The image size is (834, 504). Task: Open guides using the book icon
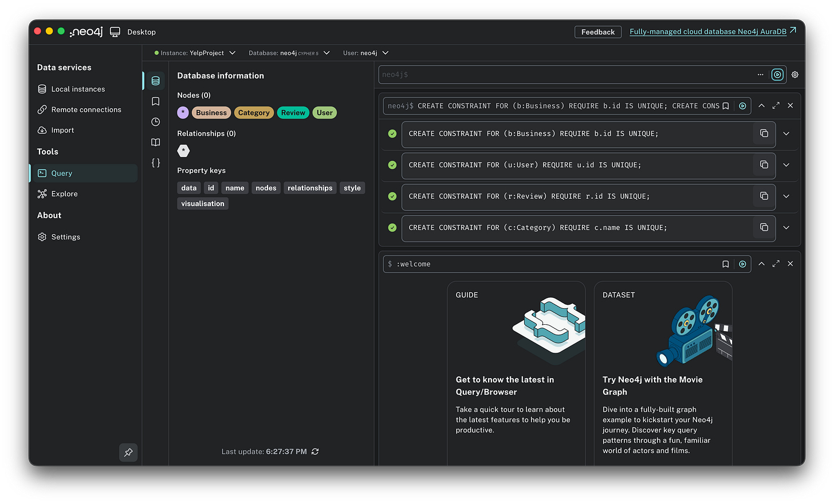155,142
